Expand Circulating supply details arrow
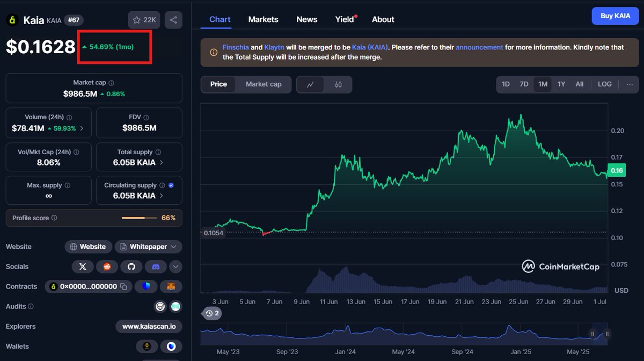Viewport: 644px width, 361px height. coord(162,196)
